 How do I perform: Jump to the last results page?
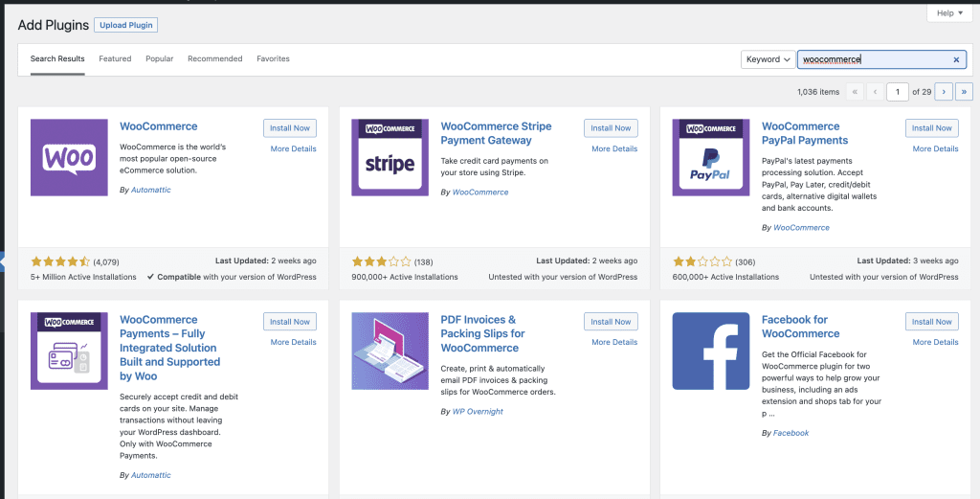tap(965, 92)
